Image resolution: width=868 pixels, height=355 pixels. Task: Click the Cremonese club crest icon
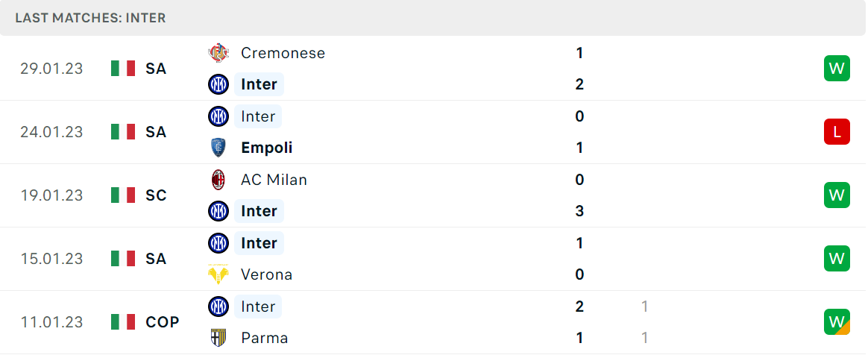(218, 53)
